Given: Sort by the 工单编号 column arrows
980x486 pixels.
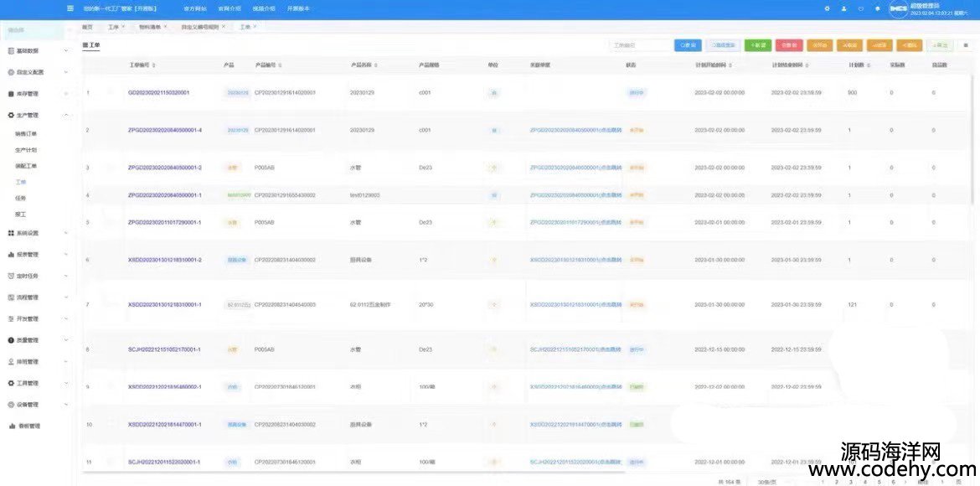Looking at the screenshot, I should [x=154, y=65].
